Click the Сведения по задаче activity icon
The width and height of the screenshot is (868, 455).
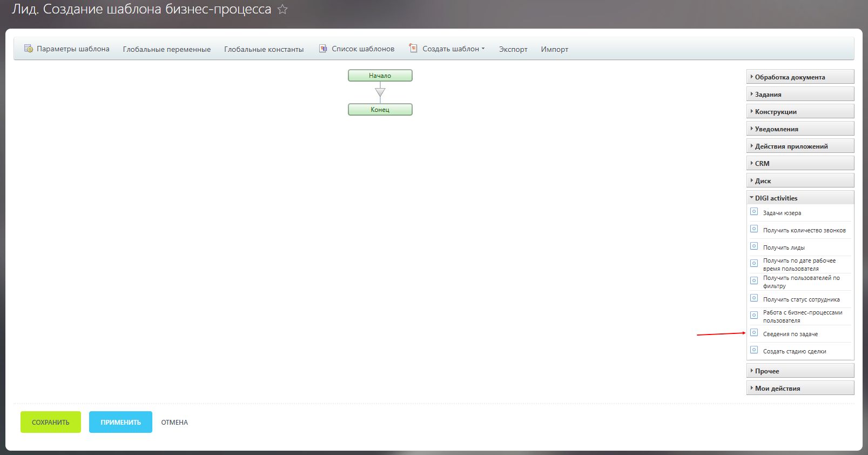pos(754,333)
